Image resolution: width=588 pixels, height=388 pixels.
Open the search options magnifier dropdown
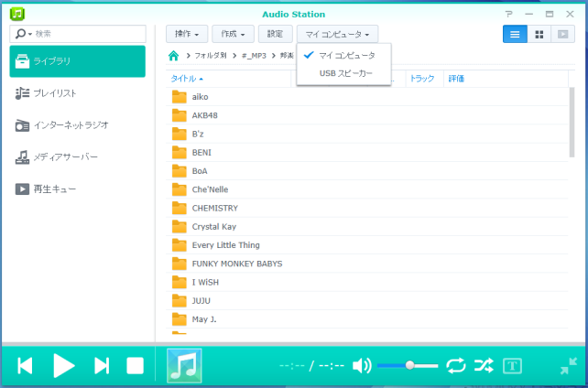tap(23, 34)
